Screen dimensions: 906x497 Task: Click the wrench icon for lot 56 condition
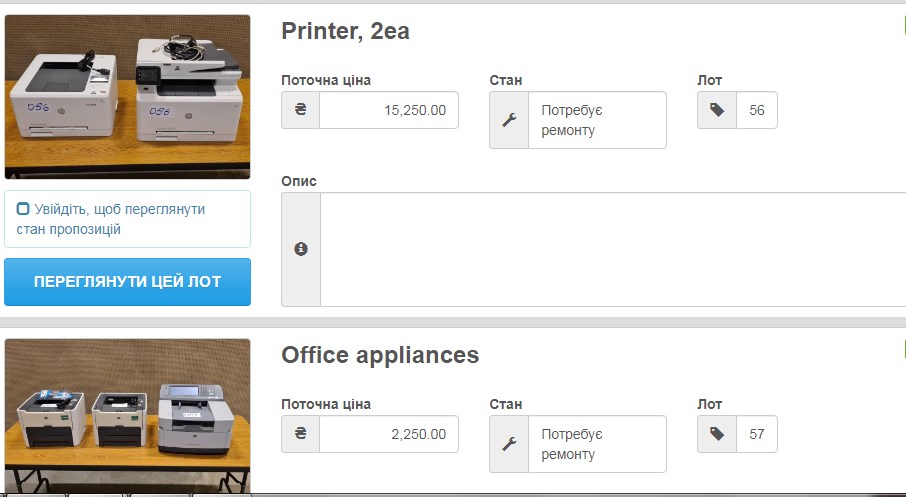(x=509, y=120)
